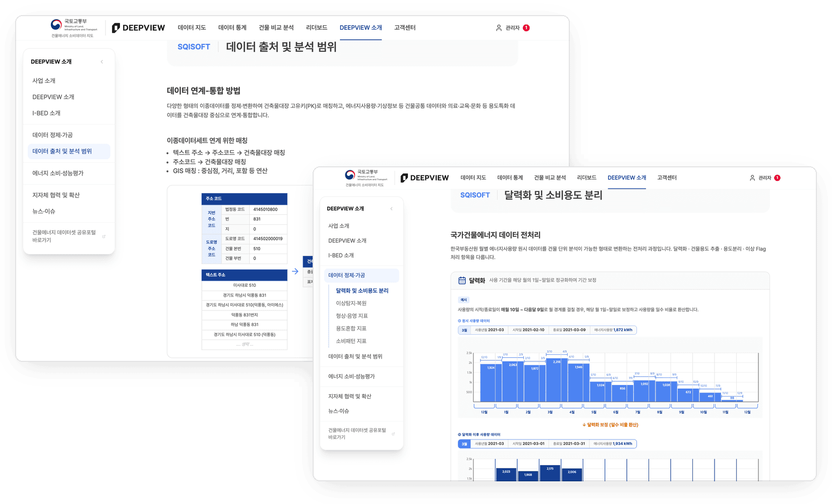
Task: Select 소비패턴 지표 submenu item
Action: pyautogui.click(x=351, y=341)
